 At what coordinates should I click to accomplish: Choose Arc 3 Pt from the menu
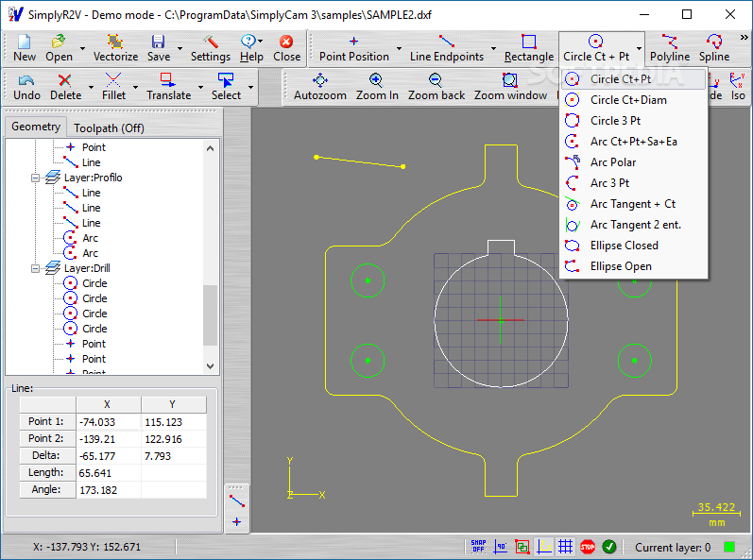(634, 183)
